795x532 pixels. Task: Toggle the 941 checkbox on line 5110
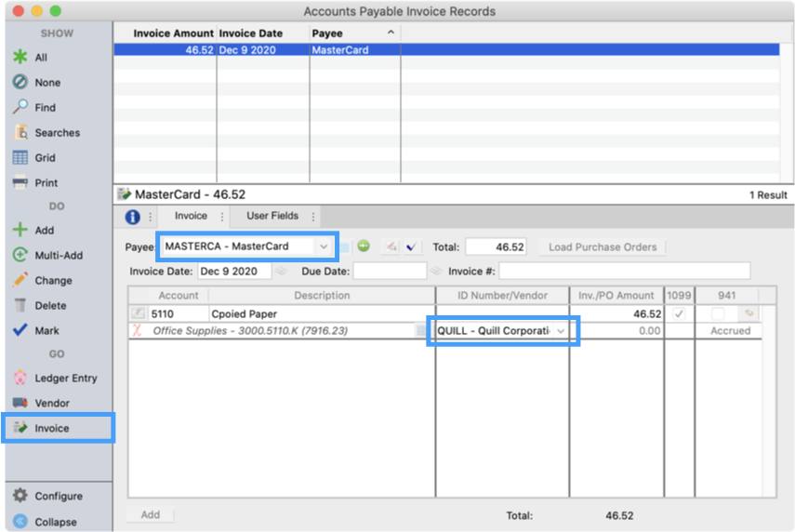click(718, 314)
